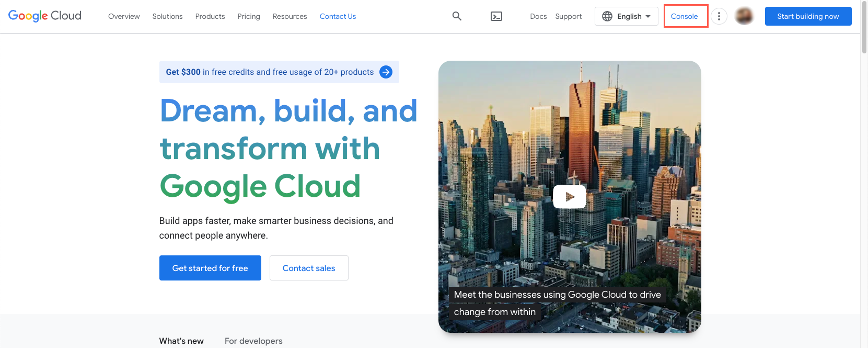The height and width of the screenshot is (348, 868).
Task: Expand the Resources menu
Action: (290, 16)
